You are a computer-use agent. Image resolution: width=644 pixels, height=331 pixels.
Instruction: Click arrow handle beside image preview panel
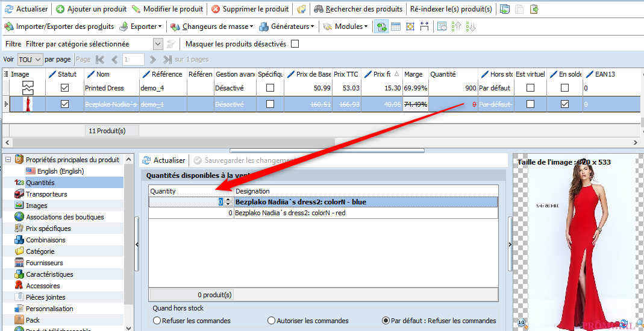[x=510, y=244]
